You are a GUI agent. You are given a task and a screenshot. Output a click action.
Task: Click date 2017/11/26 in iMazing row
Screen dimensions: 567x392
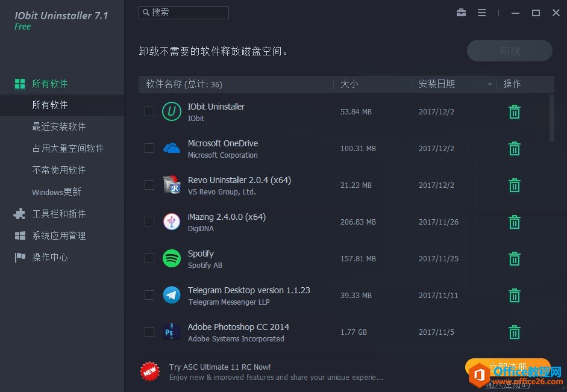click(438, 222)
